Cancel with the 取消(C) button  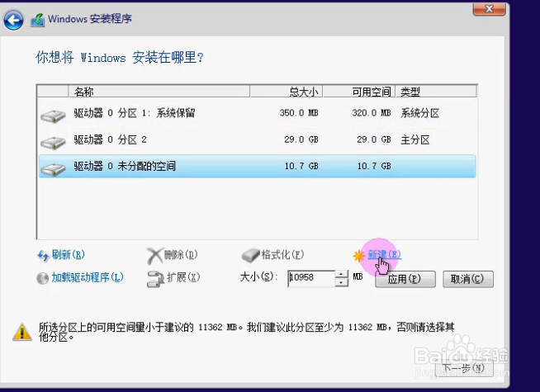pyautogui.click(x=467, y=279)
